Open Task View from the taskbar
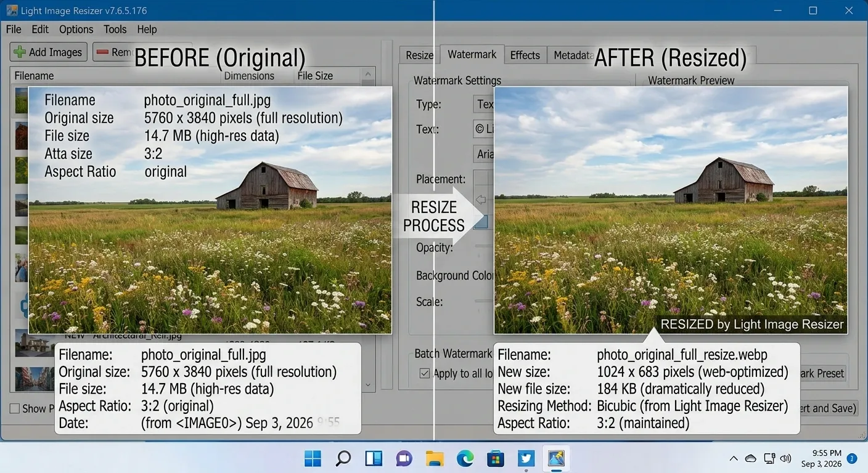Screen dimensions: 868x473 (x=374, y=458)
